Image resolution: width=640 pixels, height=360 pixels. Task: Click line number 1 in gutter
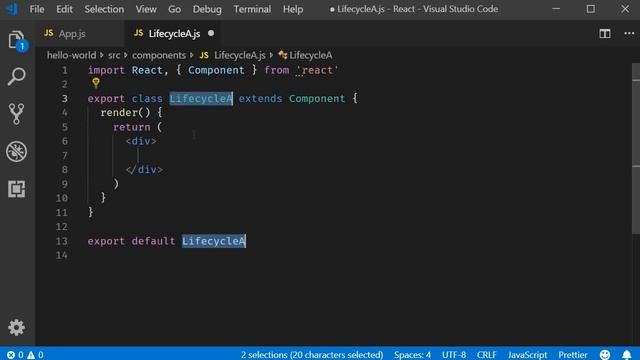64,70
